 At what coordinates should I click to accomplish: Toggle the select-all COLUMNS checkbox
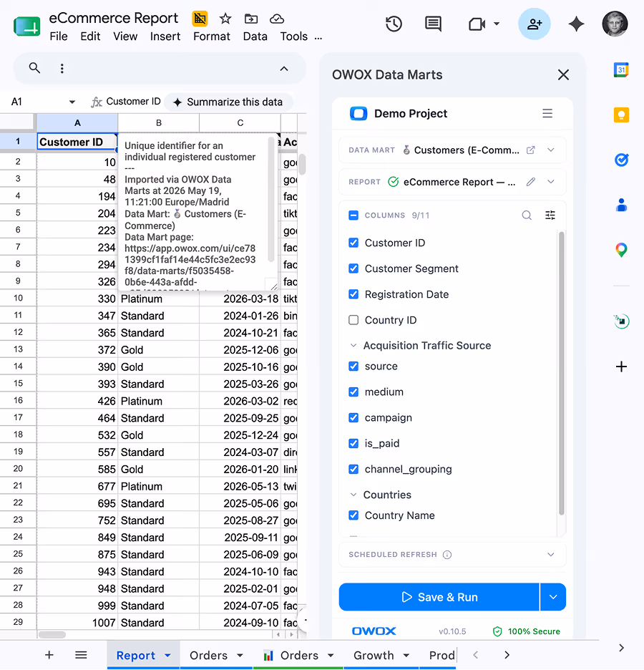click(x=353, y=215)
